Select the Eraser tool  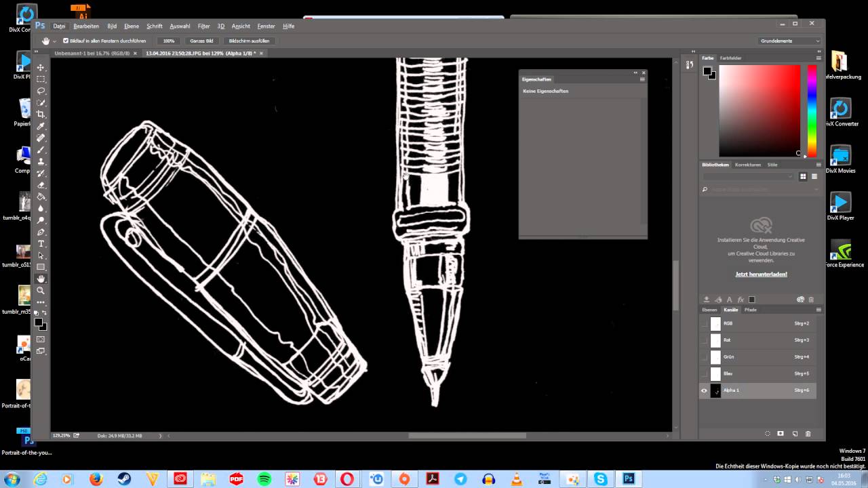41,185
